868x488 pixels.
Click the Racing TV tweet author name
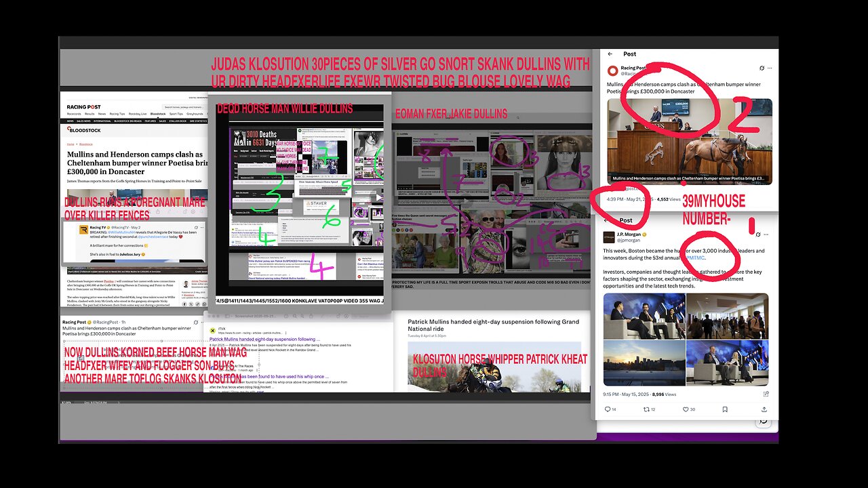(98, 228)
